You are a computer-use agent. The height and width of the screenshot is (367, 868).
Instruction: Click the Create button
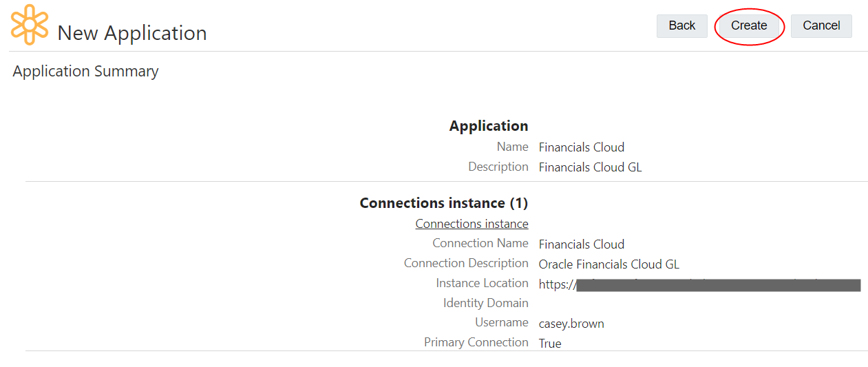pos(749,26)
